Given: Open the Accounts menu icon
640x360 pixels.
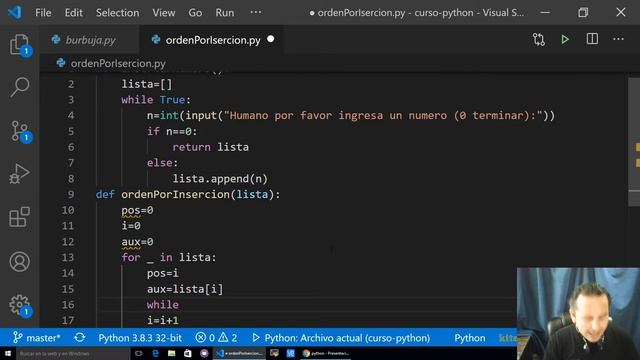Looking at the screenshot, I should 19,262.
